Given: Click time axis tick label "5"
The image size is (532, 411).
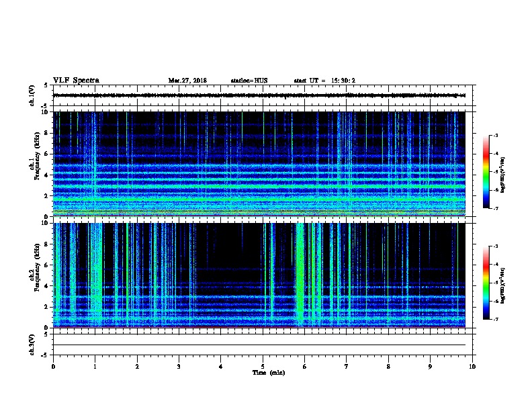Looking at the screenshot, I should [x=263, y=367].
